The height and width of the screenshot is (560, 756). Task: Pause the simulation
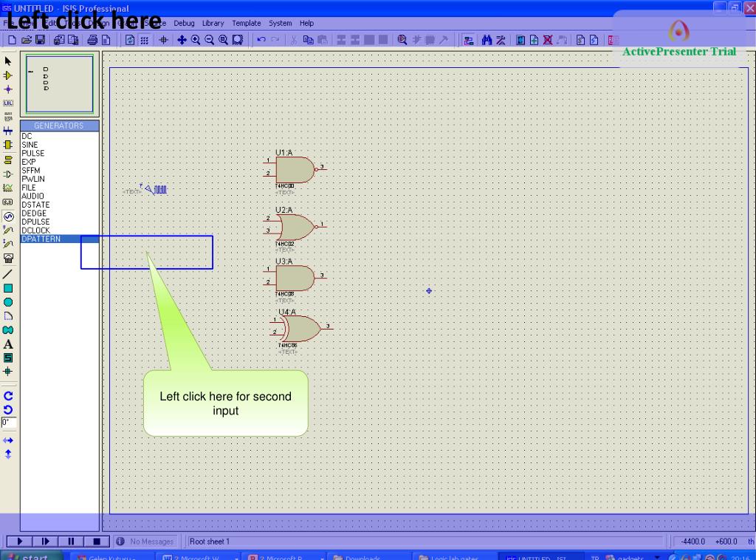tap(71, 542)
